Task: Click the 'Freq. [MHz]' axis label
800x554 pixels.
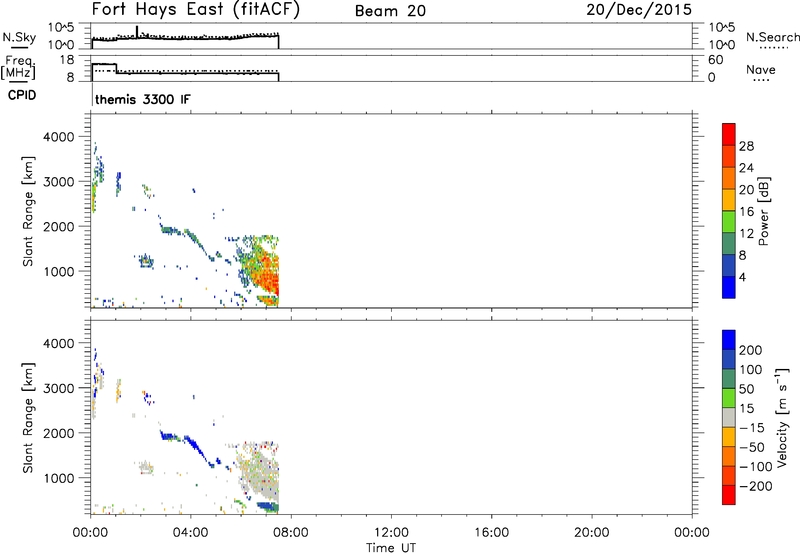Action: pyautogui.click(x=18, y=67)
